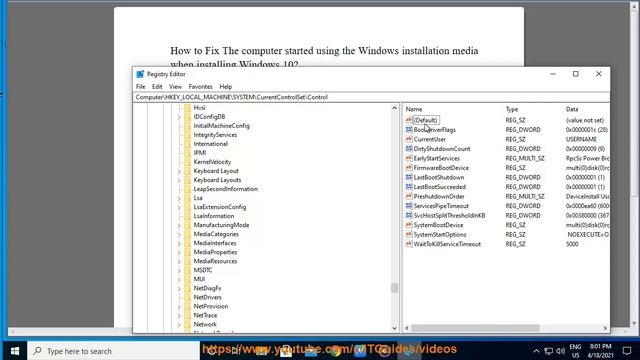The height and width of the screenshot is (360, 640).
Task: Click the folder icon beside IntegrityServices
Action: coord(187,135)
